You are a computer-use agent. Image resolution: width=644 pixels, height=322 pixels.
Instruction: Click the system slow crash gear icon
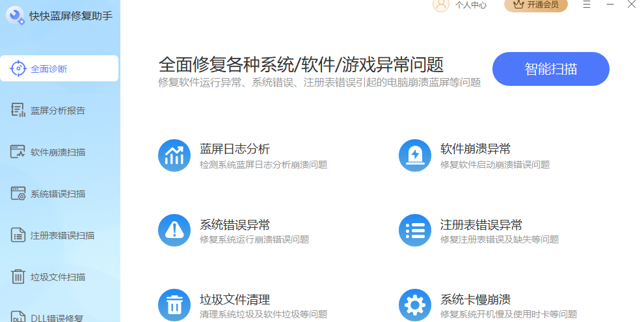[415, 305]
